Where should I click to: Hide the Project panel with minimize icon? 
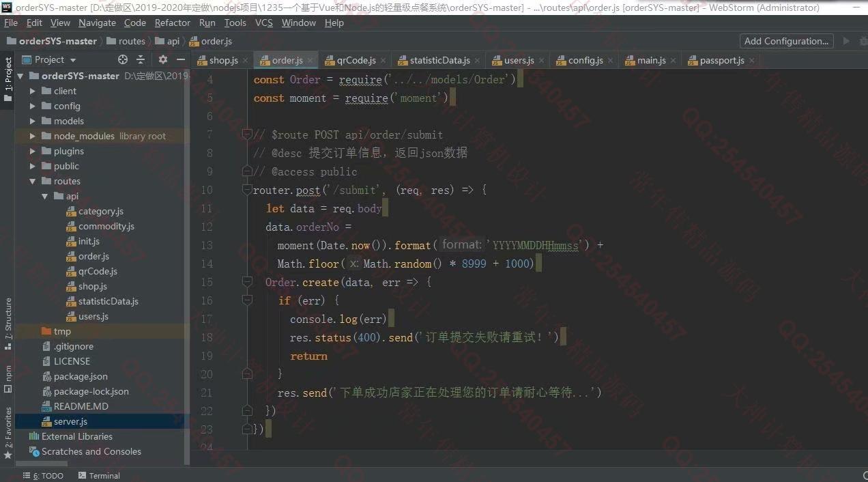181,59
